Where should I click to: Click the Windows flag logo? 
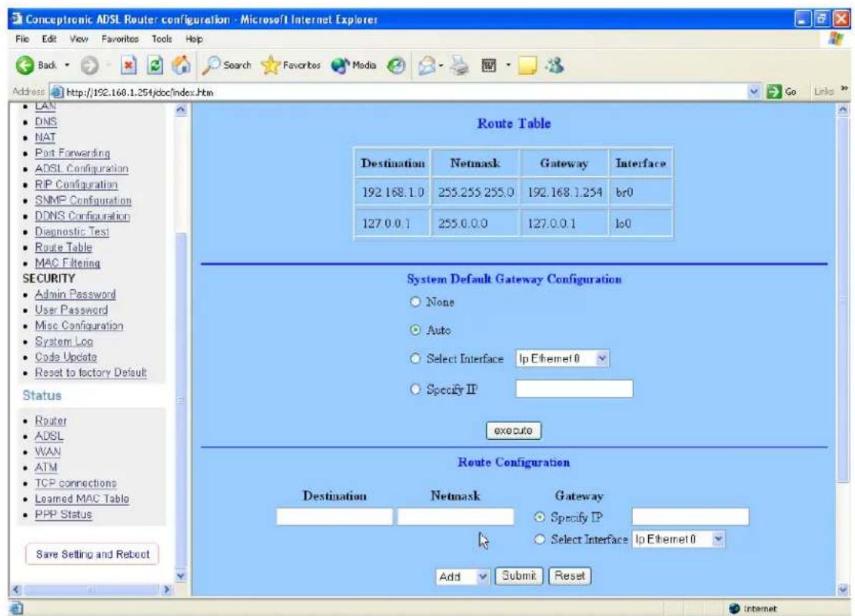tap(835, 38)
